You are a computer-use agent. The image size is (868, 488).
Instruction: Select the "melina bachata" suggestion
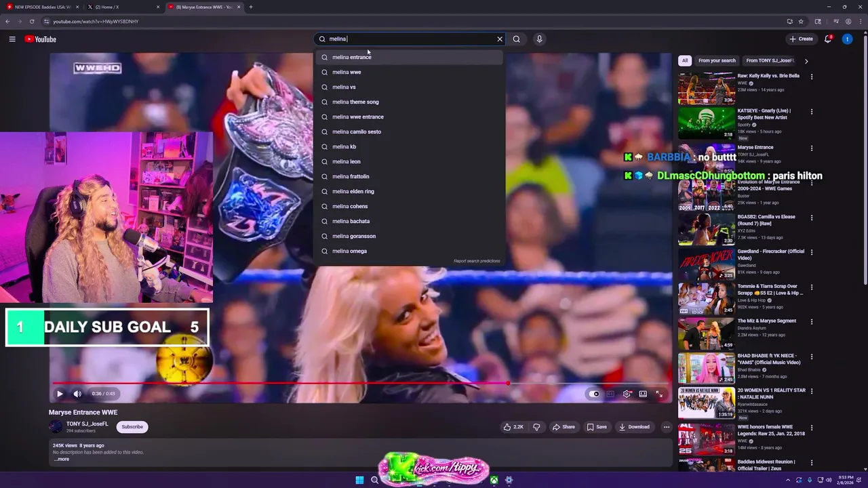tap(409, 221)
